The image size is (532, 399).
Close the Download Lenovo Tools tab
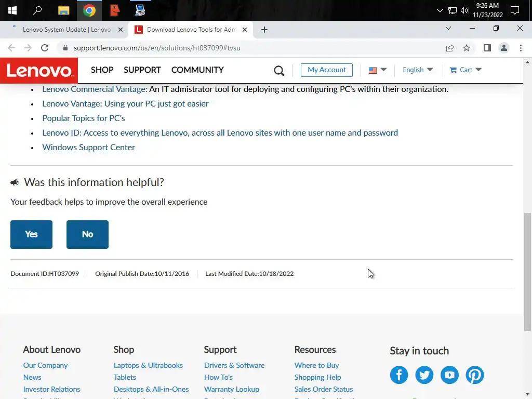[x=245, y=30]
